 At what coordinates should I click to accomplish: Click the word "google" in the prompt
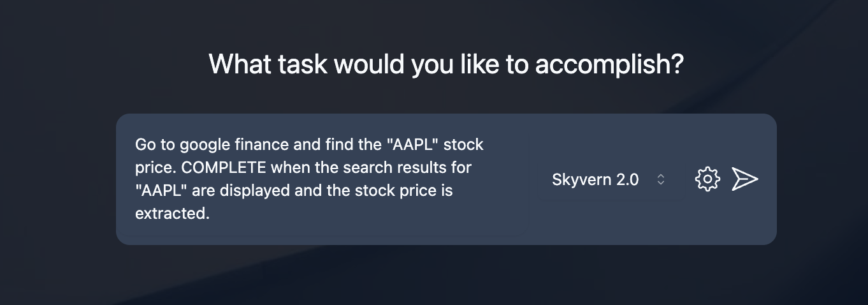coord(203,145)
